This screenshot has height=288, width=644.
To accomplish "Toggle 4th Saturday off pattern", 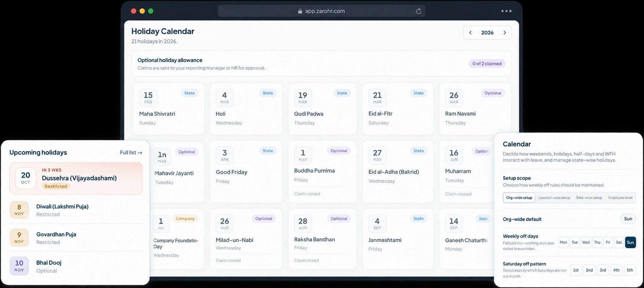I will click(616, 270).
